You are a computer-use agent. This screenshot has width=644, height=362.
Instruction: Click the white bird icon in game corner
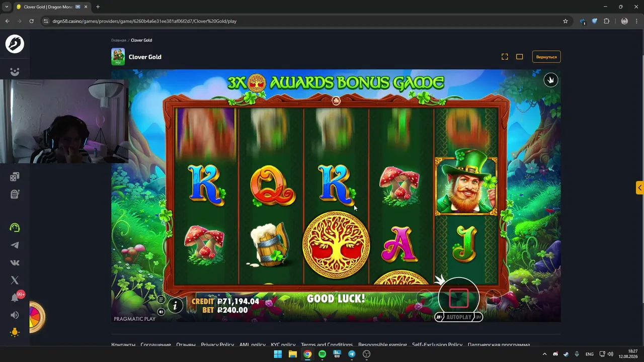pyautogui.click(x=551, y=80)
